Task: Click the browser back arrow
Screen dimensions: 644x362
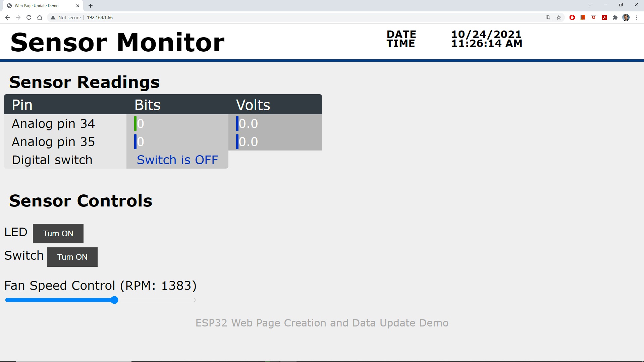Action: tap(7, 17)
